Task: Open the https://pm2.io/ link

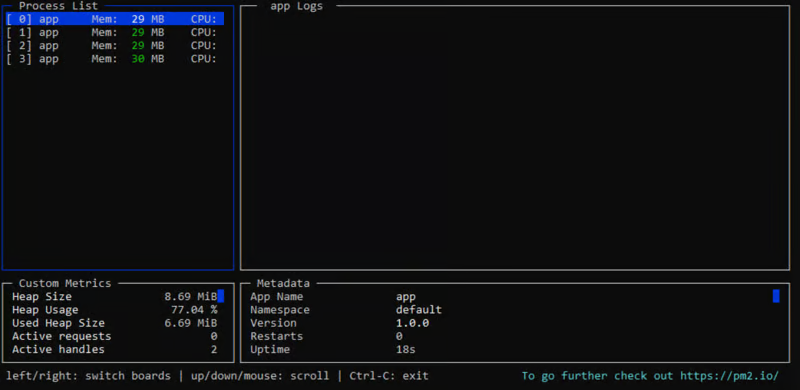Action: pyautogui.click(x=730, y=376)
